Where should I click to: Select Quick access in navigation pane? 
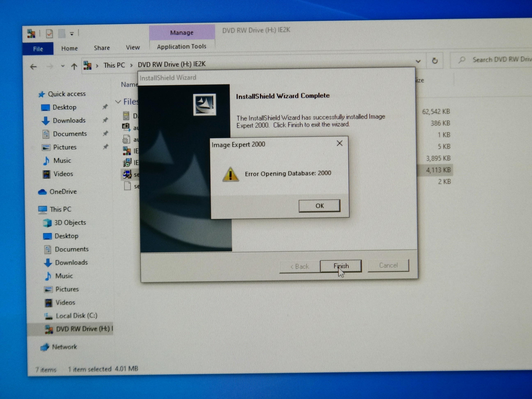pyautogui.click(x=67, y=94)
